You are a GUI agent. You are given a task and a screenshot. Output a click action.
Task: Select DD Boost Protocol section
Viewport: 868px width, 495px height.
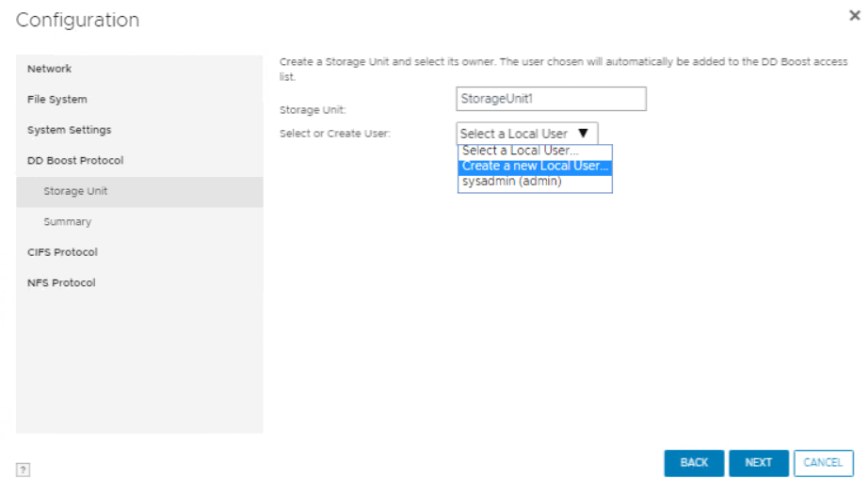point(75,161)
